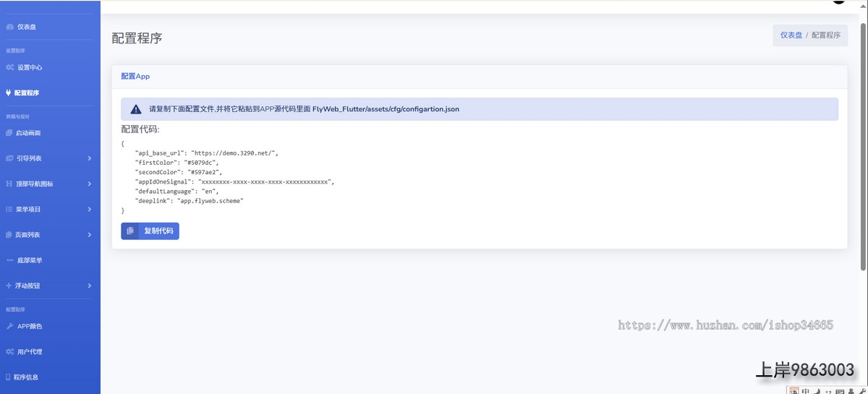
Task: Expand the 页面列表 submenu arrow
Action: tap(89, 235)
